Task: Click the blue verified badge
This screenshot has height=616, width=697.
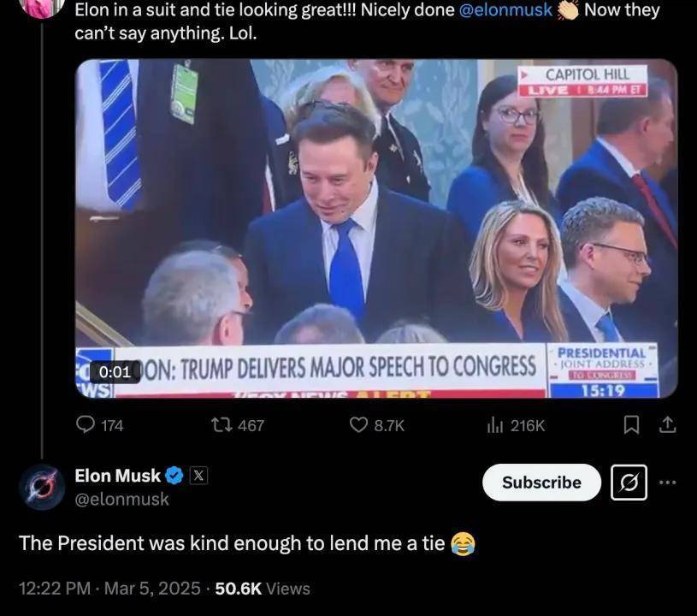Action: tap(174, 476)
